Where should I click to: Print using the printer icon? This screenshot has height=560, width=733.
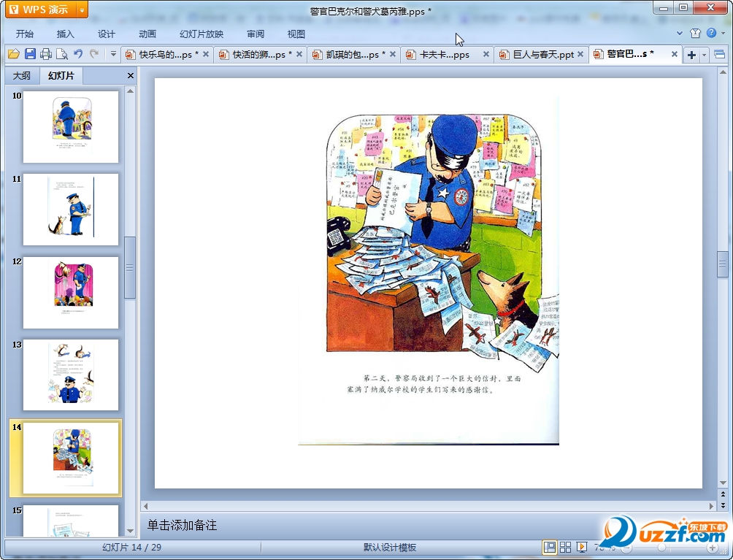click(46, 54)
